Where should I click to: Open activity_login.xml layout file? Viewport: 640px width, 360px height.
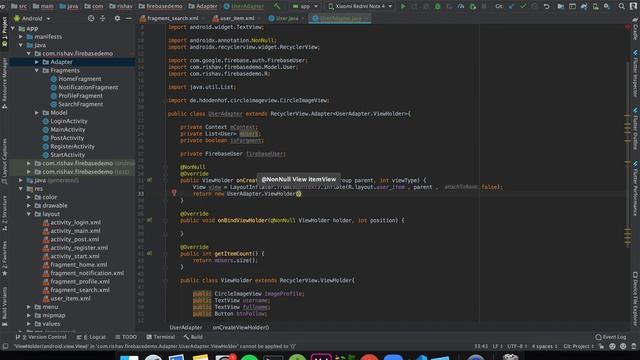72,222
